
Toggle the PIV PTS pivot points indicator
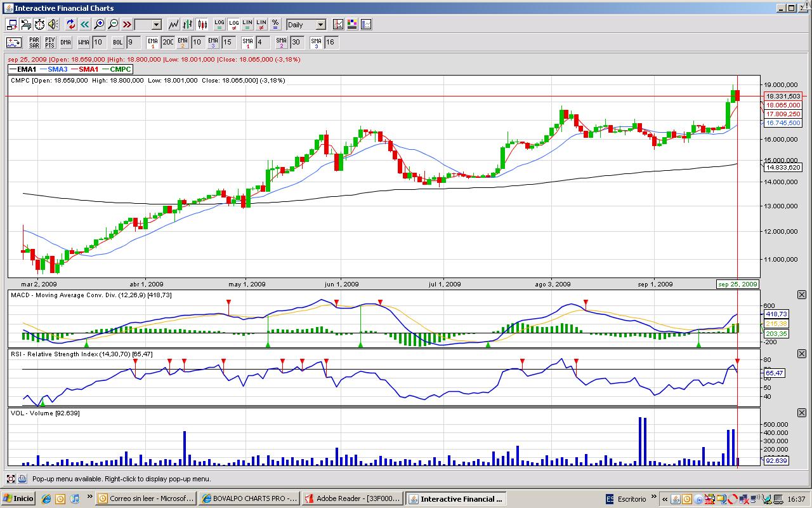pos(50,43)
